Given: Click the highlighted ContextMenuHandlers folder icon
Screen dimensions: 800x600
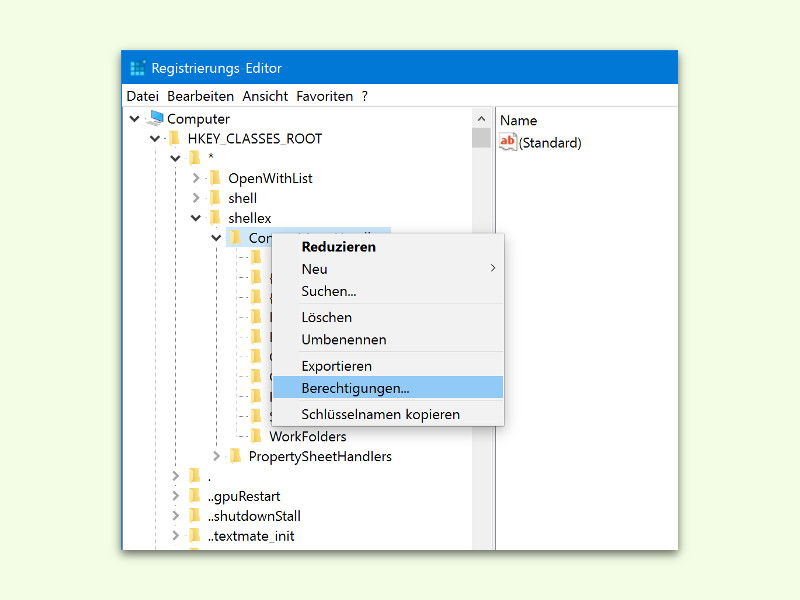Looking at the screenshot, I should pos(235,238).
